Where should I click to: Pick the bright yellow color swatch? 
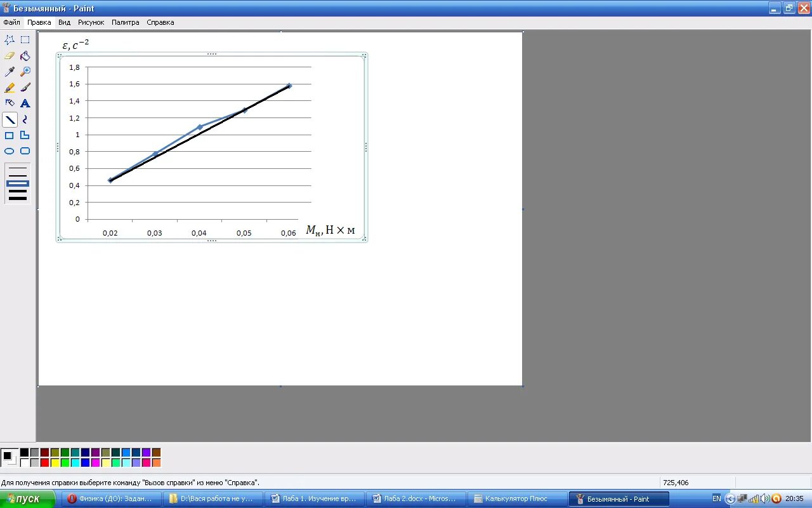(55, 463)
